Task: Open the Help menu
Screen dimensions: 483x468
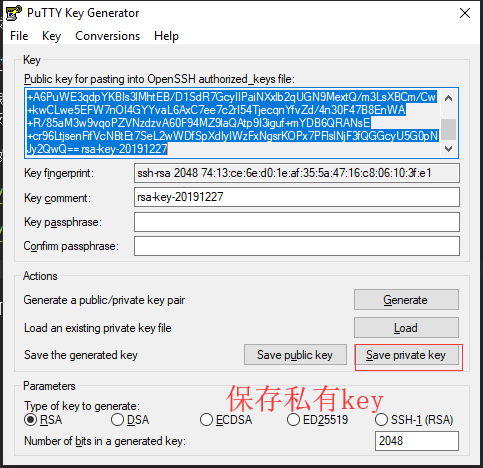Action: pos(166,36)
